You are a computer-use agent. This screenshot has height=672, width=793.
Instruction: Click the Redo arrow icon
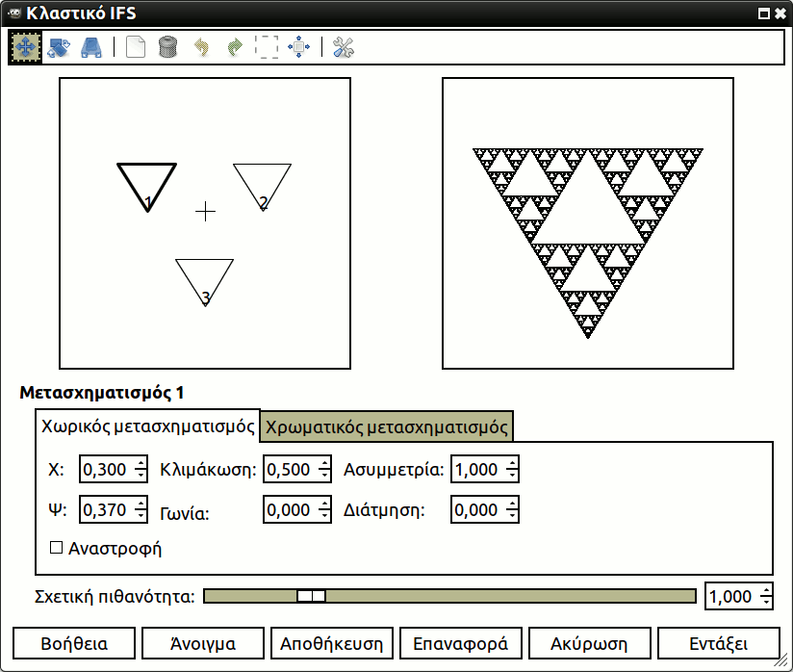point(233,47)
